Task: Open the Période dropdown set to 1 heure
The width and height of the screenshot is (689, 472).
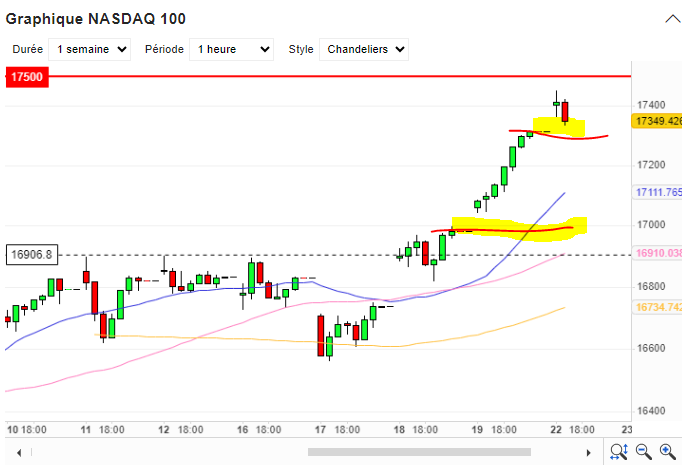Action: [x=232, y=49]
